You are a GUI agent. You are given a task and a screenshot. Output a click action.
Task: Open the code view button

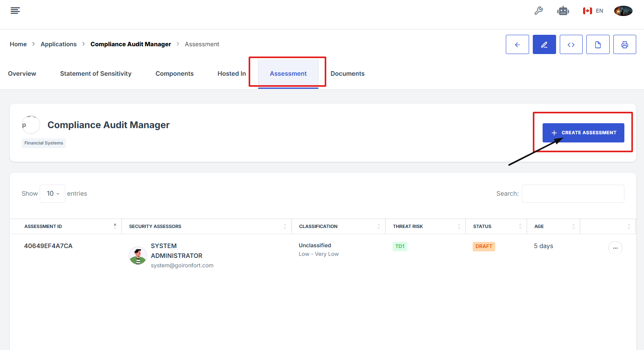[x=571, y=45]
